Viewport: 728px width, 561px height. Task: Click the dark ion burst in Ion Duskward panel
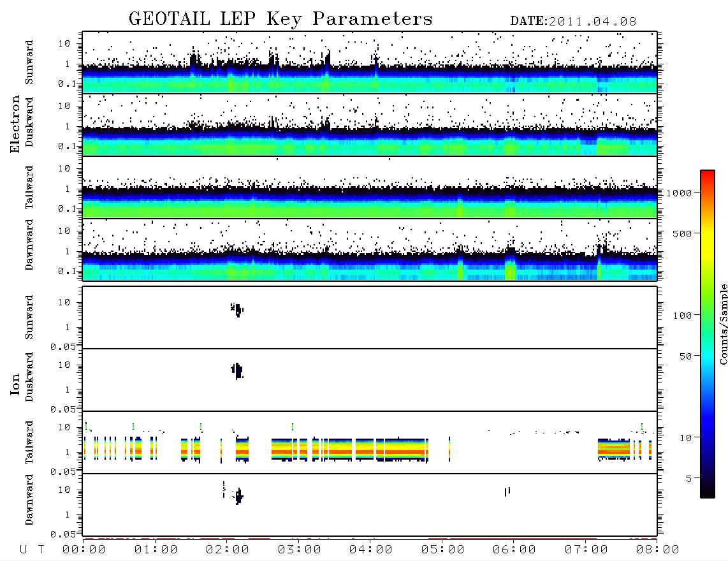point(237,371)
